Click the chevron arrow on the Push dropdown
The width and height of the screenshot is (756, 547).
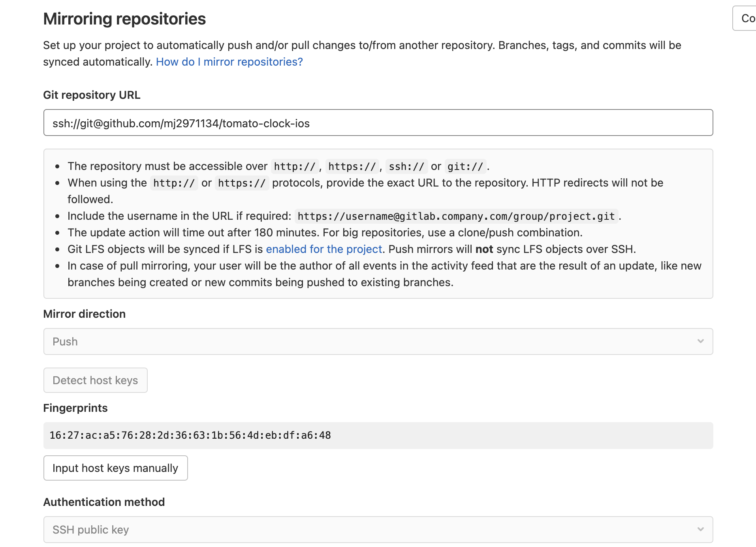[x=700, y=341]
